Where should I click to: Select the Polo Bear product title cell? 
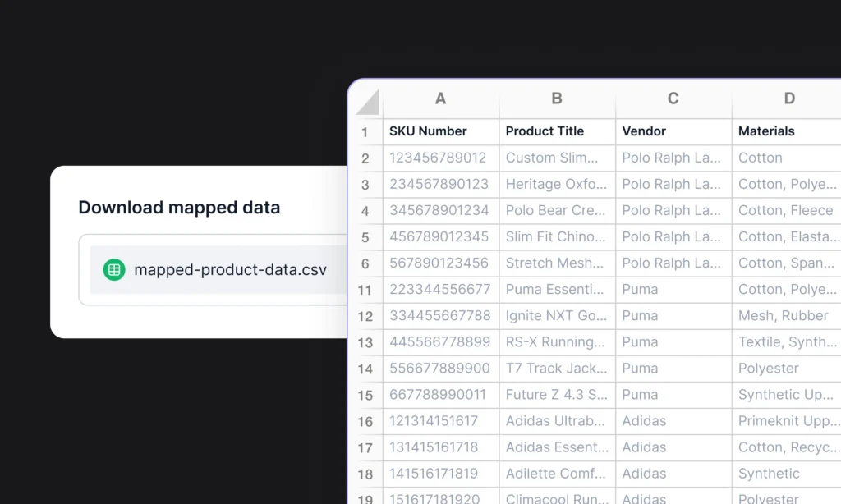pyautogui.click(x=557, y=210)
